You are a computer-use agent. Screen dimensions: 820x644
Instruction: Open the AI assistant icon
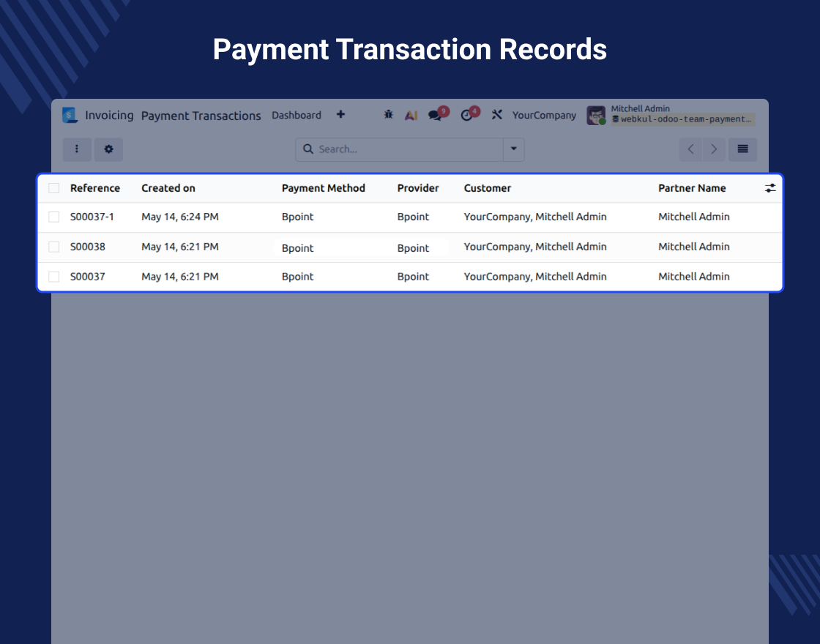[x=411, y=115]
